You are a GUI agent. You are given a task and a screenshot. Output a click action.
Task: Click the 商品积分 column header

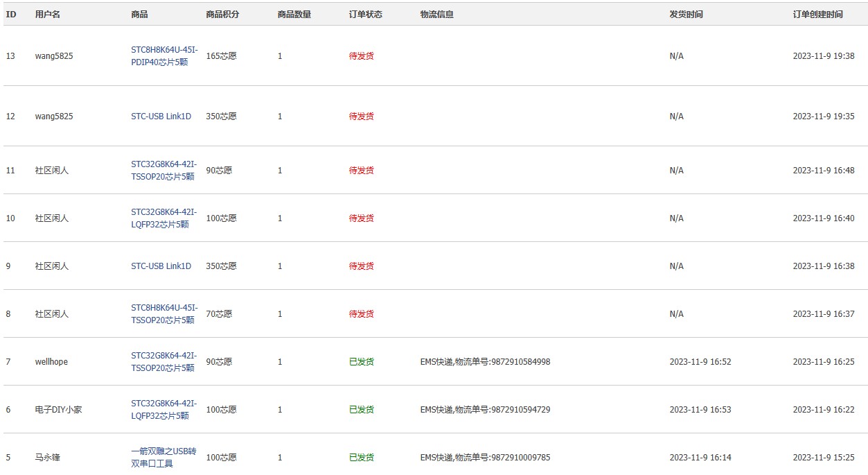click(222, 15)
